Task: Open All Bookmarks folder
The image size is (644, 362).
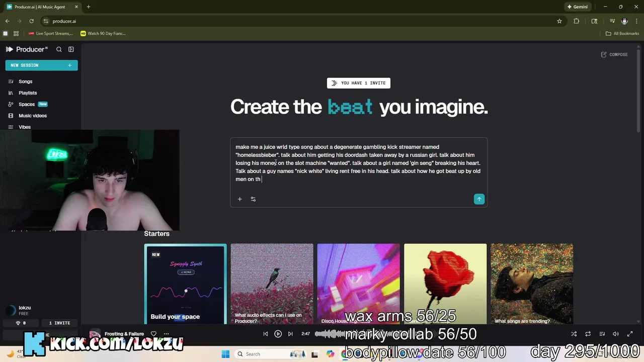Action: (x=622, y=34)
